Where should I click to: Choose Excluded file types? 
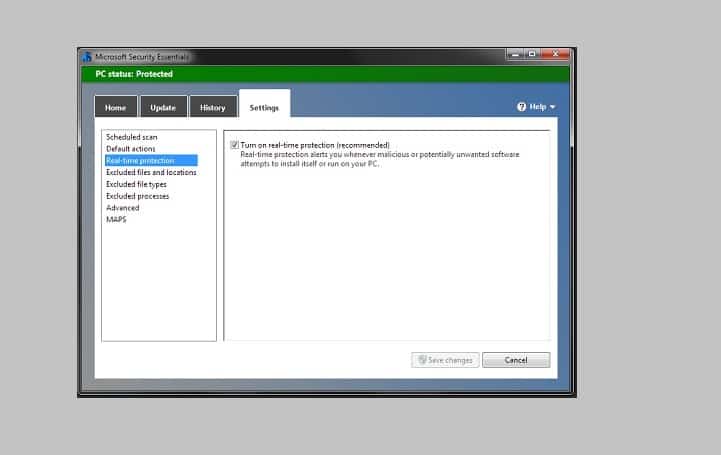(x=136, y=184)
